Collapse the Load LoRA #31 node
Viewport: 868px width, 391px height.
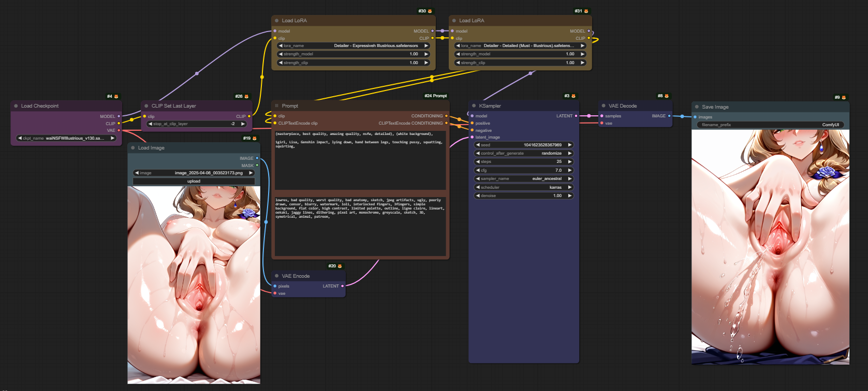click(454, 21)
